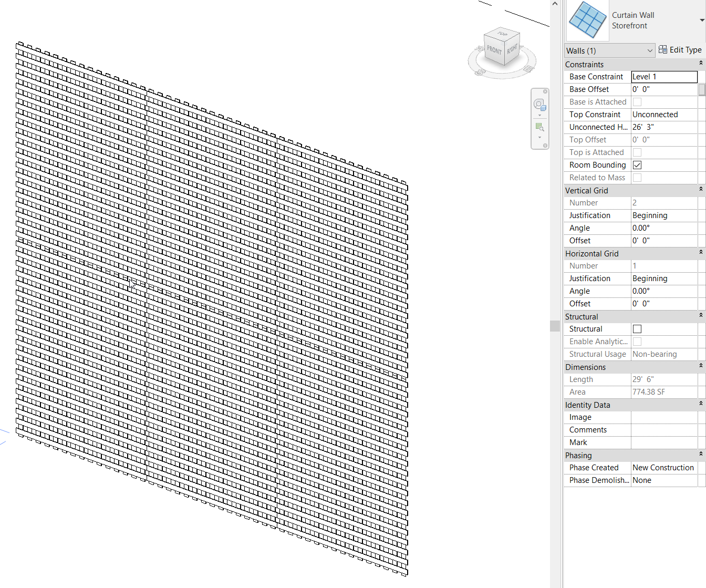
Task: Collapse the Structural section
Action: point(700,315)
